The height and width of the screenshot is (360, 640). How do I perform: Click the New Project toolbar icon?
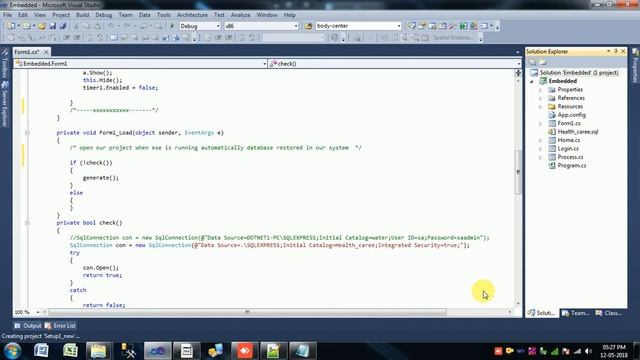(11, 26)
